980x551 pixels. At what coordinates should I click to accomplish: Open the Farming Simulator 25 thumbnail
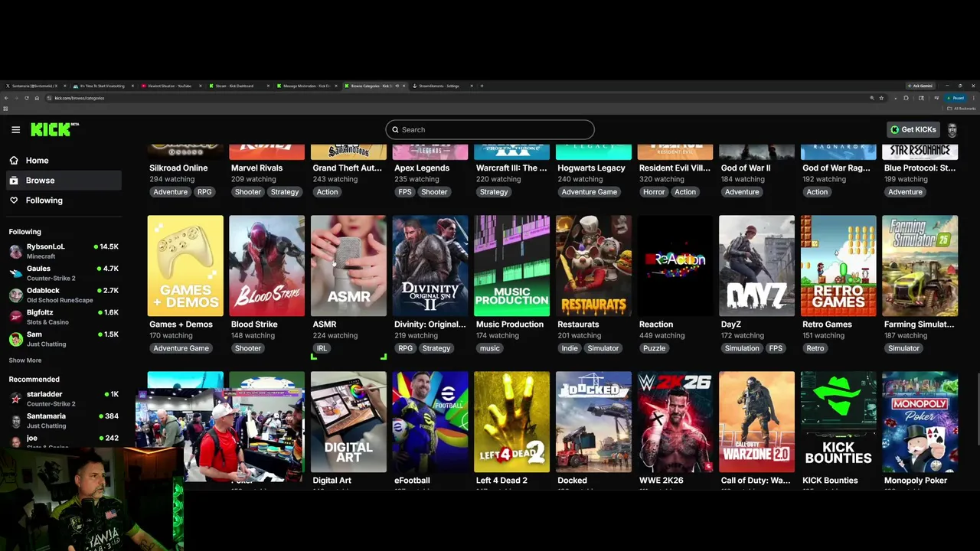[920, 266]
